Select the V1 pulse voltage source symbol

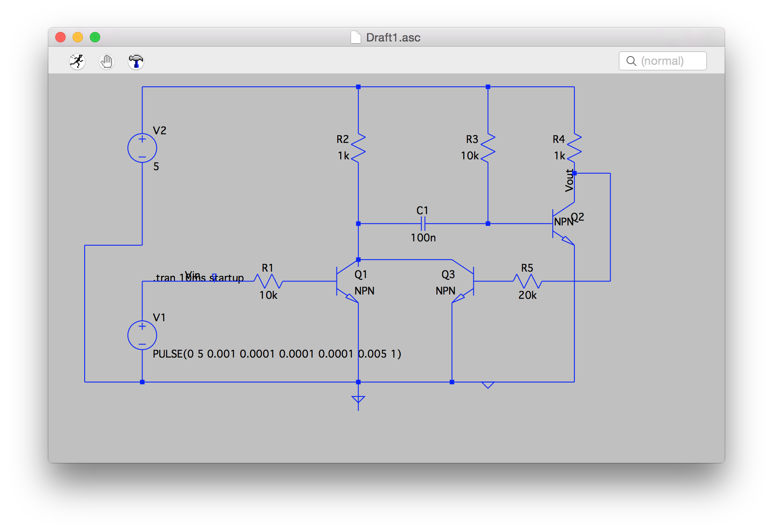point(142,335)
